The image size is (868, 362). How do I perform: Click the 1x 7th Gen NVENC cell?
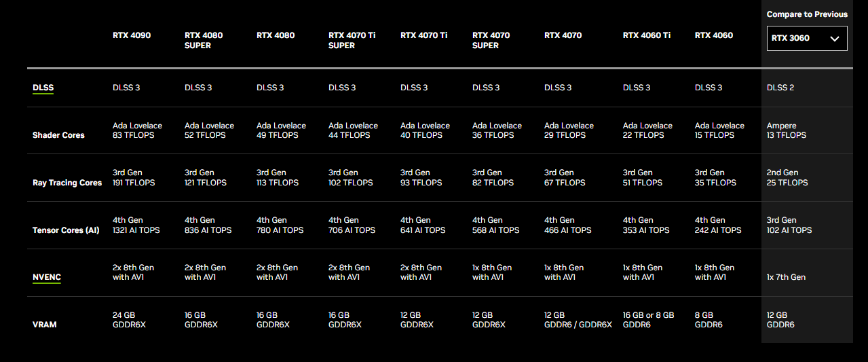pos(786,277)
